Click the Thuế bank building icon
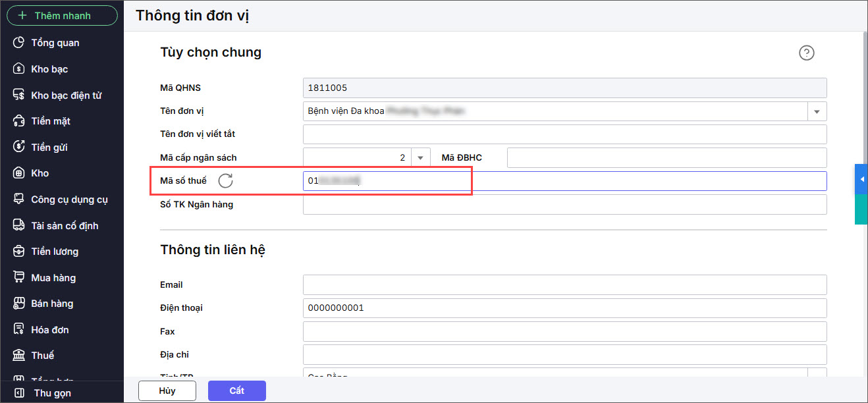Screen dimensions: 868x403 19,356
